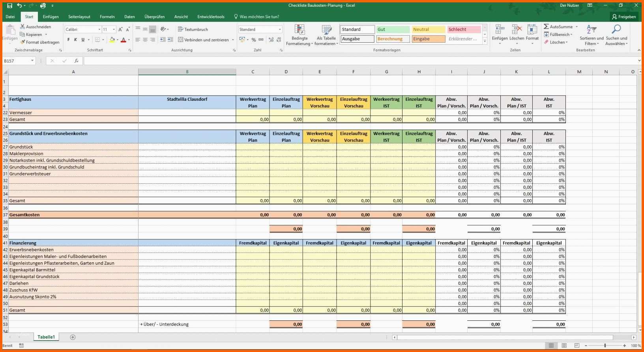
Task: Open the Name Box dropdown
Action: click(x=32, y=61)
